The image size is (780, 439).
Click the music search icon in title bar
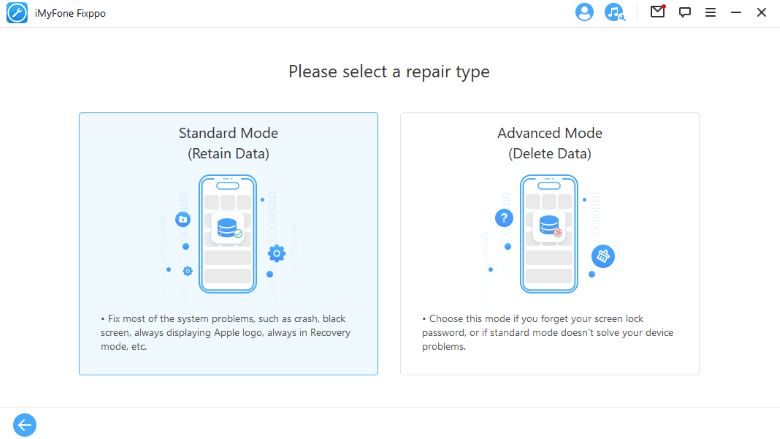tap(615, 12)
